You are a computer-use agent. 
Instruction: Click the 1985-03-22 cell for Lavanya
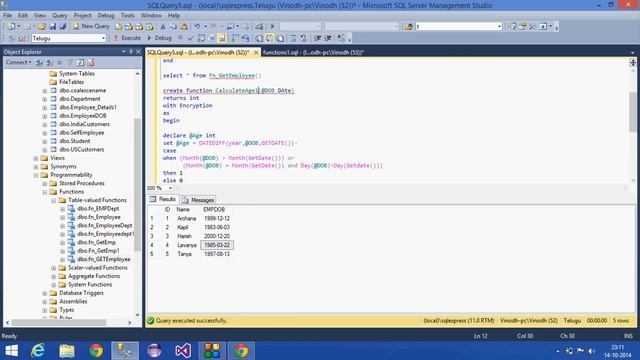[217, 245]
